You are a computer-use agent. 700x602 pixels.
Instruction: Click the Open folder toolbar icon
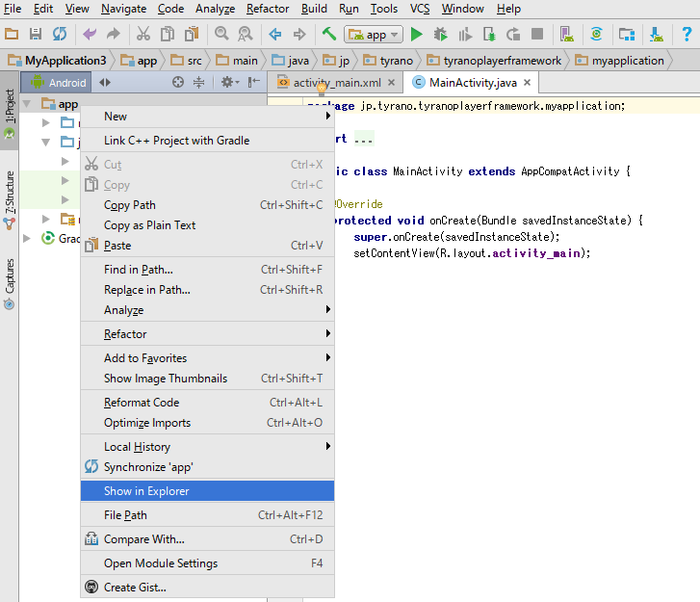coord(12,34)
